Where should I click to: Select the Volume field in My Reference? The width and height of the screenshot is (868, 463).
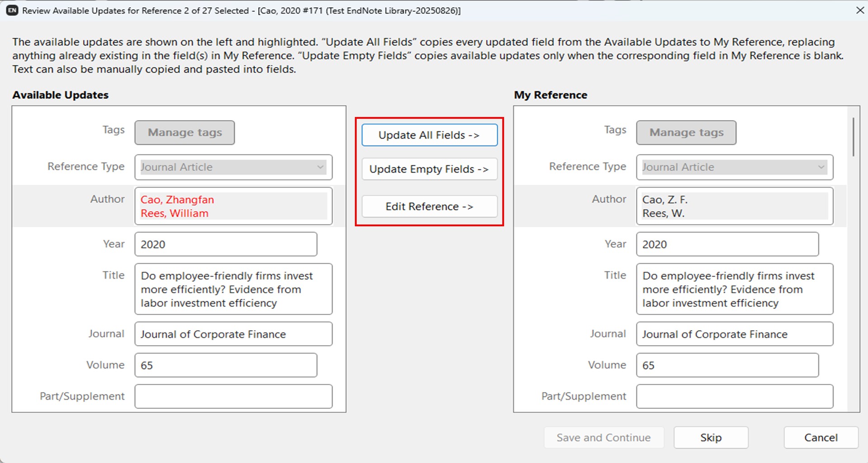tap(727, 365)
